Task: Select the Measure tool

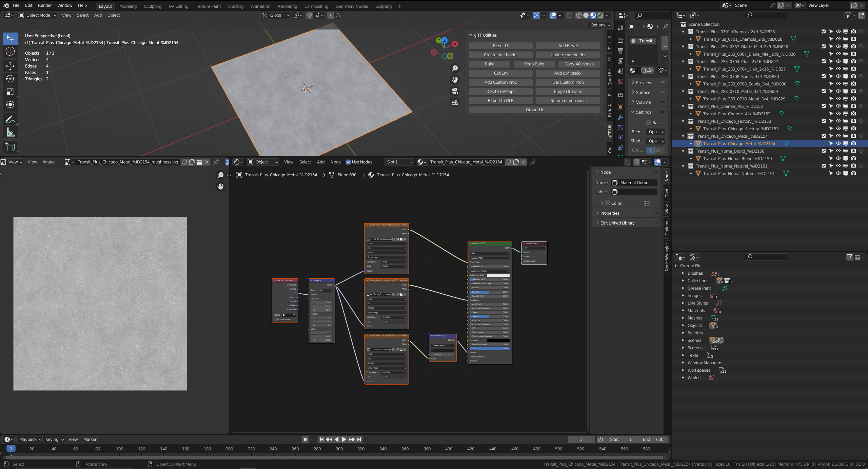Action: [x=11, y=132]
